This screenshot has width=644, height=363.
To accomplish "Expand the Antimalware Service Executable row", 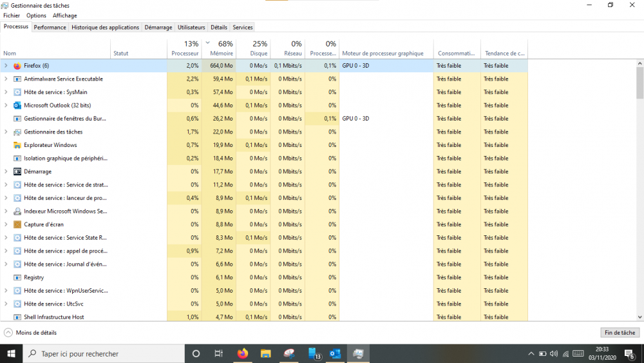I will point(6,79).
